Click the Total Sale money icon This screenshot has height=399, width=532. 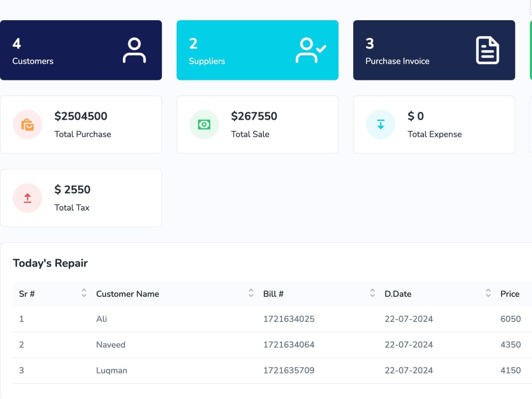click(x=204, y=124)
